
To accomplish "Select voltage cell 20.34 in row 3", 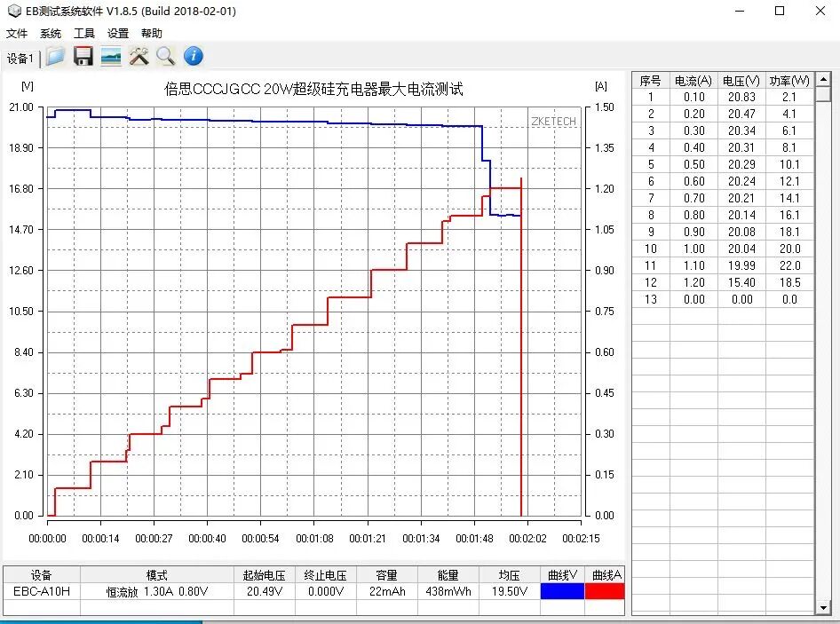I will 741,130.
